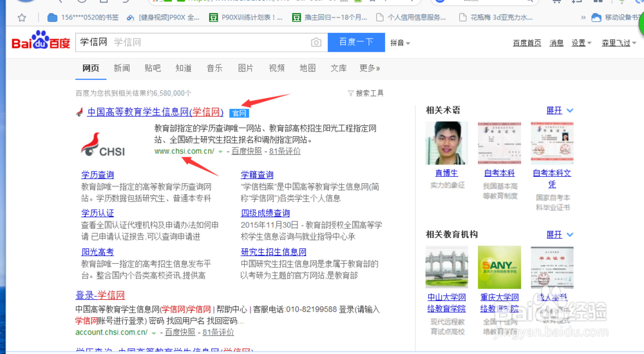Go to 百度首页 link
This screenshot has height=354, width=644.
pyautogui.click(x=527, y=43)
